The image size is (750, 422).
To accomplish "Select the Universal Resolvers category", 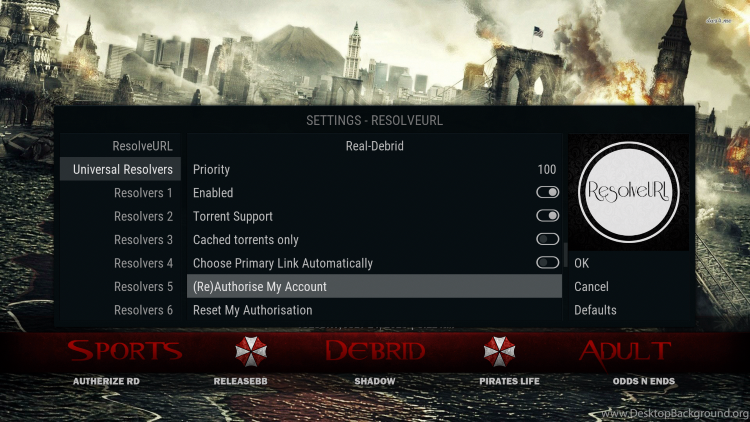I will pos(121,169).
